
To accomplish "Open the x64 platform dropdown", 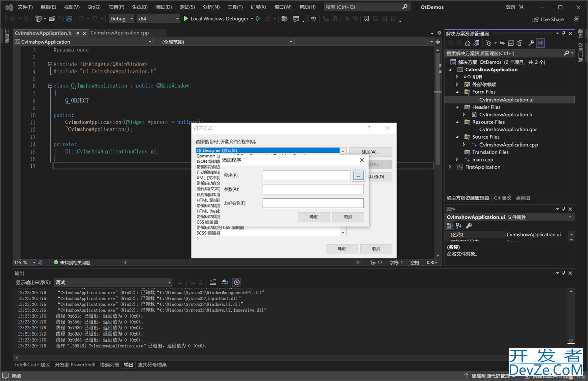I will point(158,18).
